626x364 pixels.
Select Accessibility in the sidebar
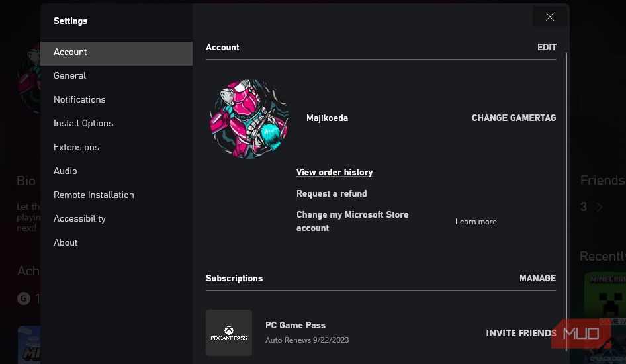tap(79, 218)
